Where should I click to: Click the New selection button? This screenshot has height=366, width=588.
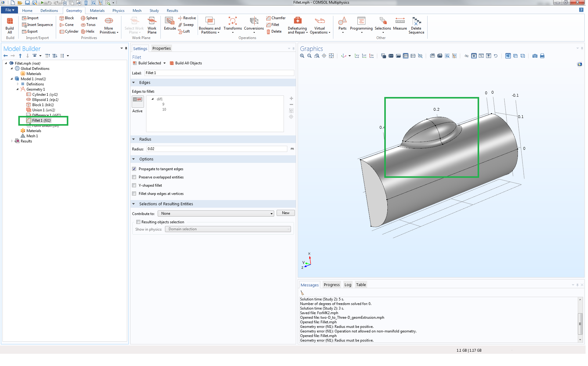285,213
